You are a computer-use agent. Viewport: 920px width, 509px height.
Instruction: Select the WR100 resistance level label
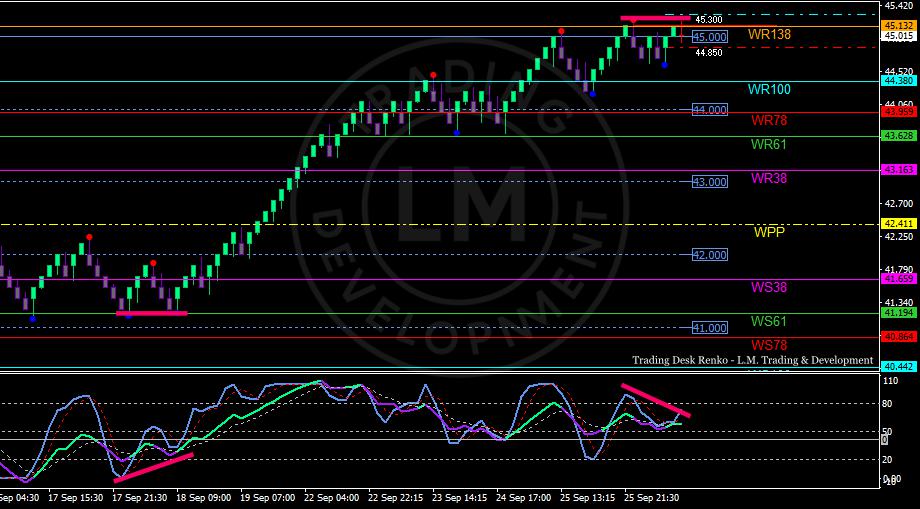point(769,90)
